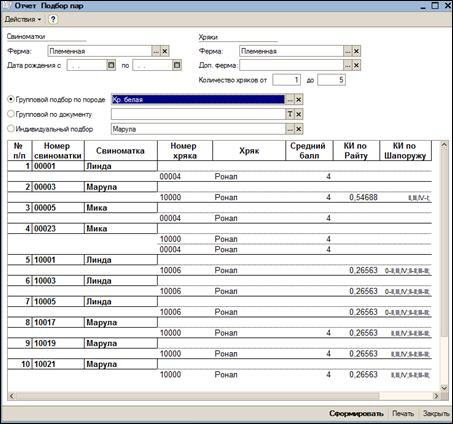Image resolution: width=453 pixels, height=424 pixels.
Task: Open the Действия menu
Action: [23, 19]
